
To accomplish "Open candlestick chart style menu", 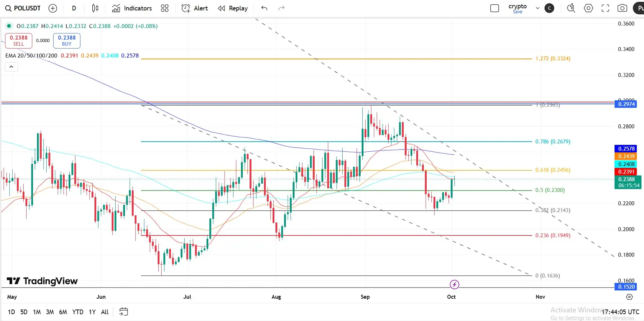I will tap(95, 8).
